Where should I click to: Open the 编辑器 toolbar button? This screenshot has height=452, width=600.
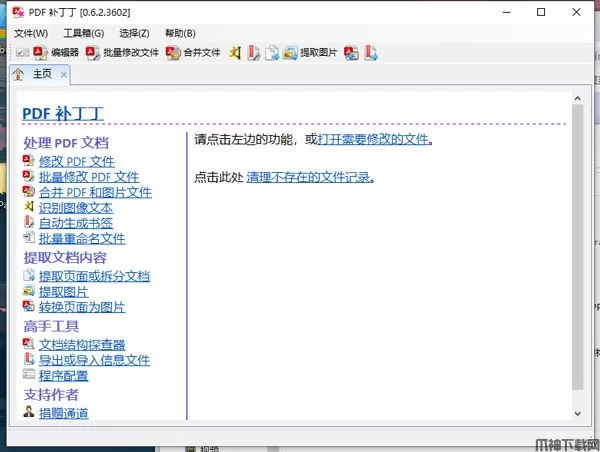pos(56,52)
